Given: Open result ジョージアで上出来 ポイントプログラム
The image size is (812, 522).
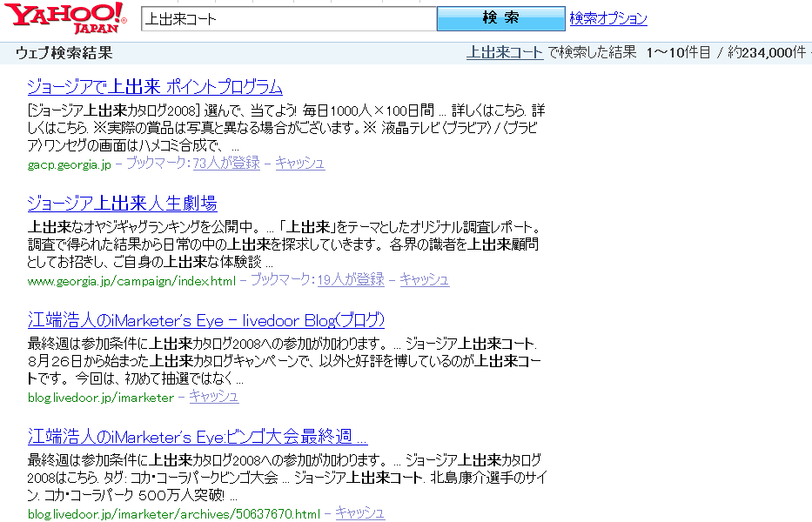Looking at the screenshot, I should (155, 86).
